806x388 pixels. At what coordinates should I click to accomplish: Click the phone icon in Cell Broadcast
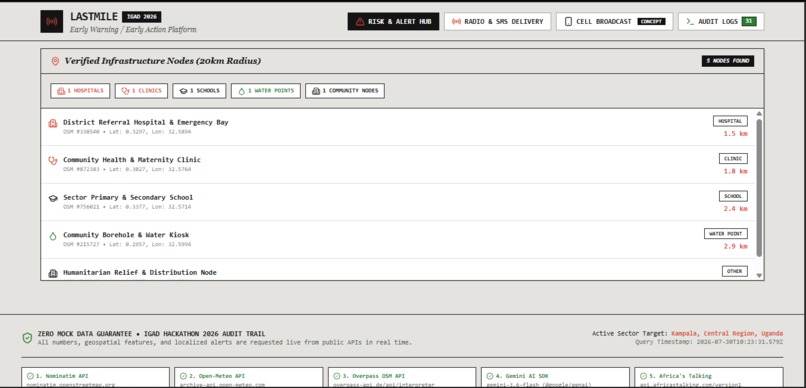[568, 22]
